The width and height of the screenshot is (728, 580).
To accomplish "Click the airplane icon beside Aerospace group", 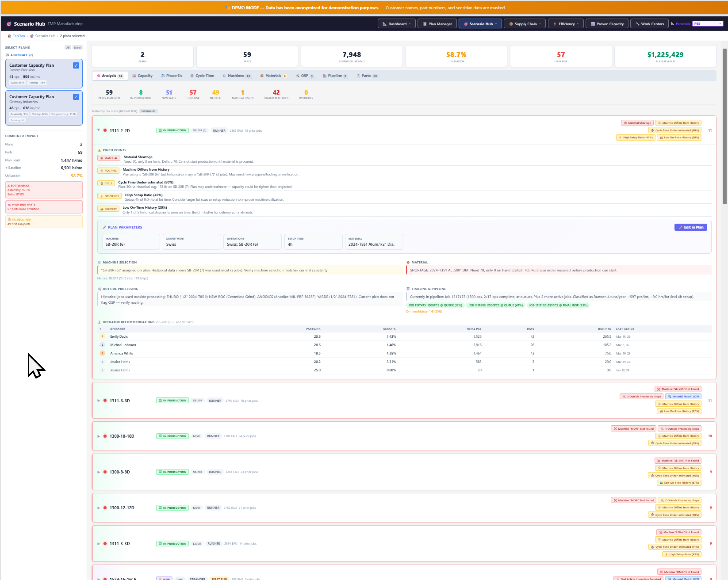I will tap(8, 55).
